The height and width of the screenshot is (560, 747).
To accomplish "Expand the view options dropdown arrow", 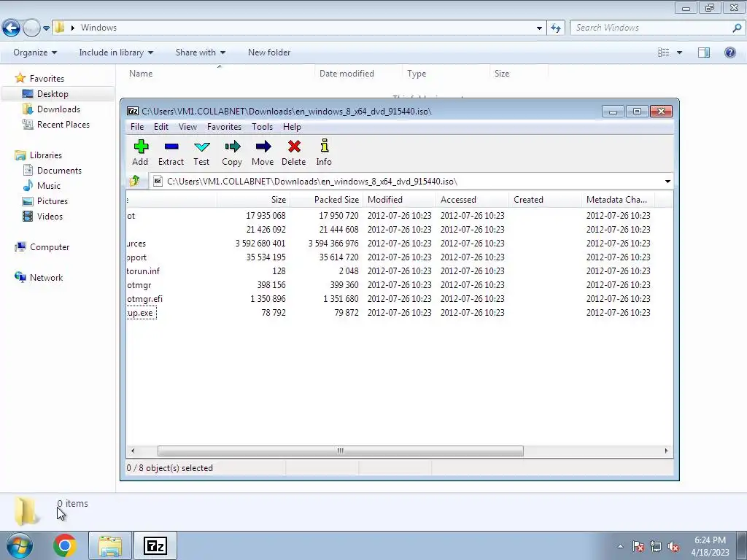I will tap(679, 52).
